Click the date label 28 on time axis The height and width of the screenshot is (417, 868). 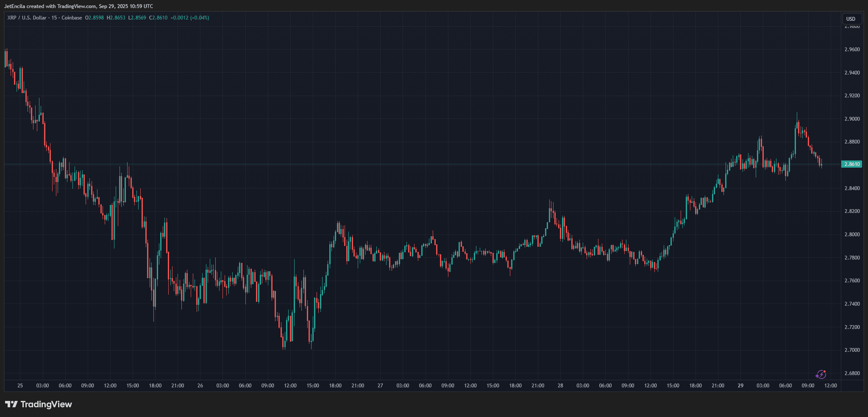coord(560,386)
